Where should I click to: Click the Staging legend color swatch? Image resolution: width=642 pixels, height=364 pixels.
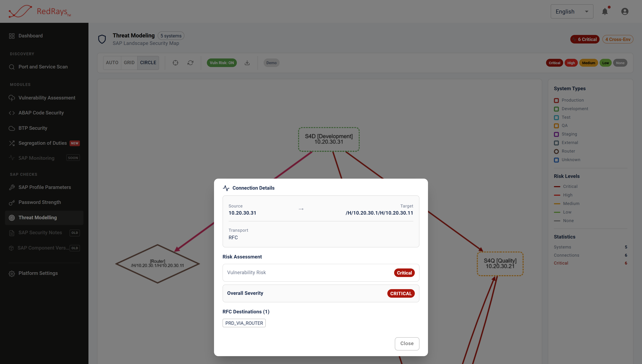[x=556, y=135]
